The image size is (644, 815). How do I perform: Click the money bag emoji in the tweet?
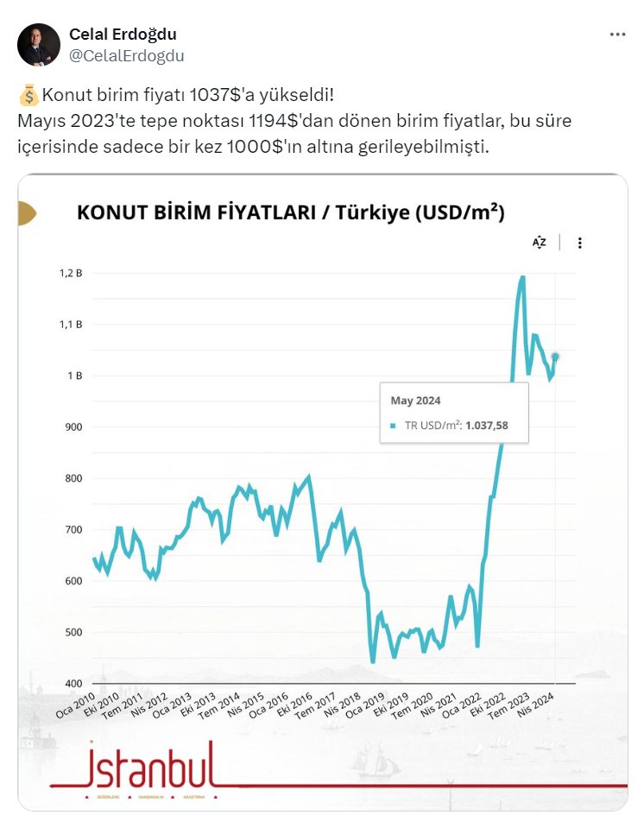(x=28, y=94)
